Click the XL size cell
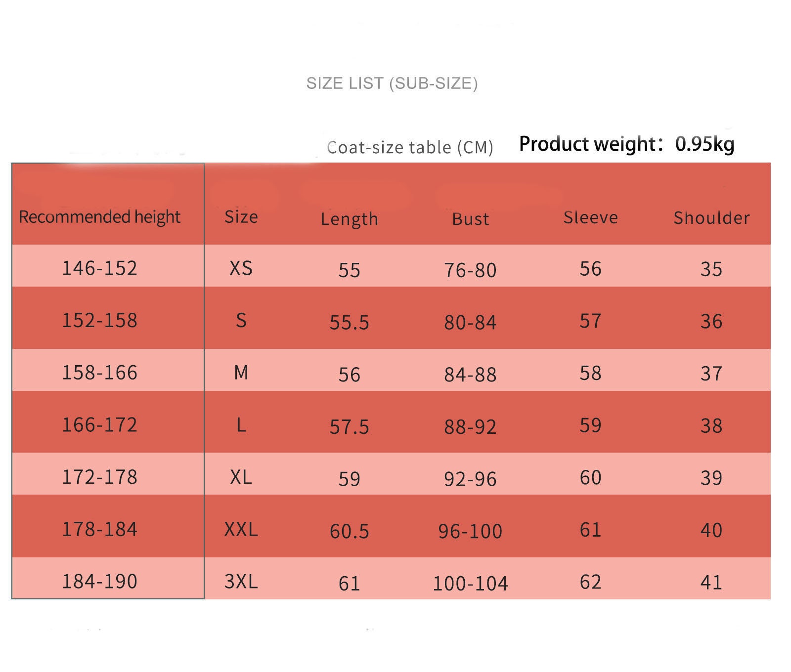 241,477
